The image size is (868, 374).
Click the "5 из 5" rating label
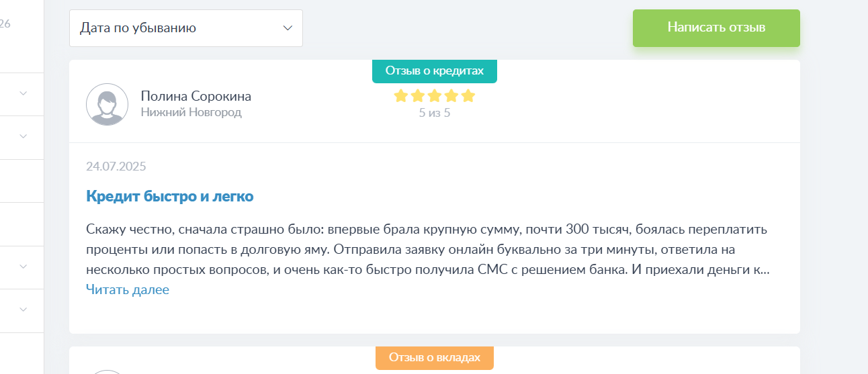tap(435, 113)
